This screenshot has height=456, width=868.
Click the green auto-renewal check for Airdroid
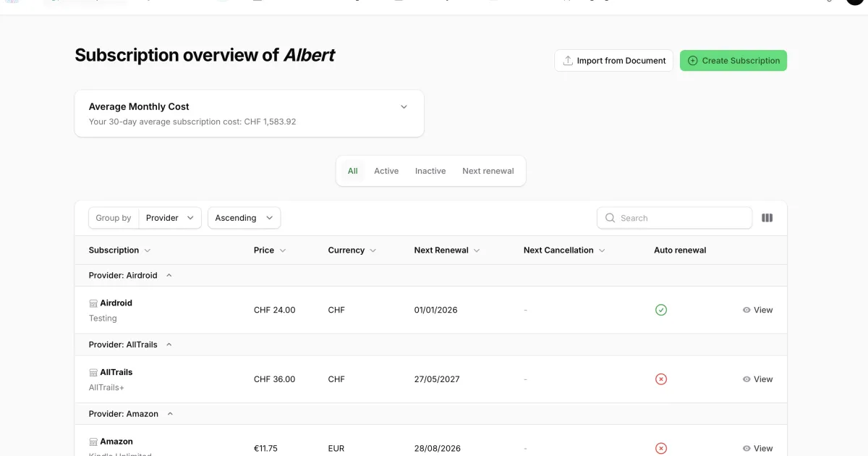coord(661,310)
